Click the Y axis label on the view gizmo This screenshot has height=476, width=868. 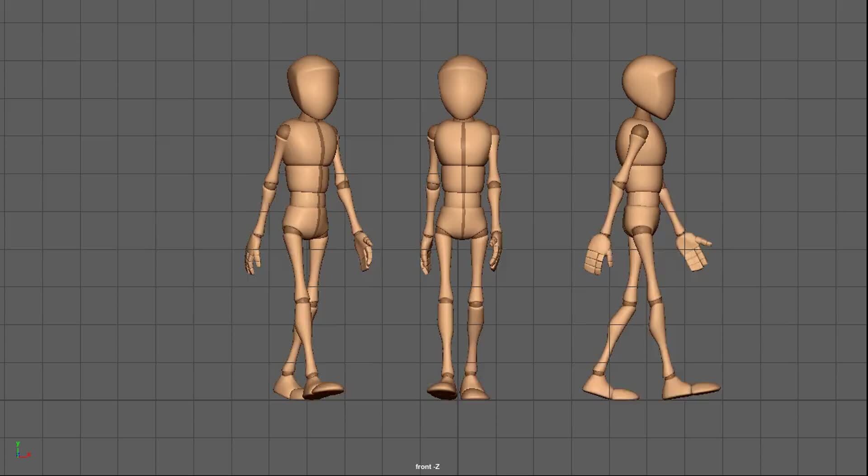click(18, 443)
